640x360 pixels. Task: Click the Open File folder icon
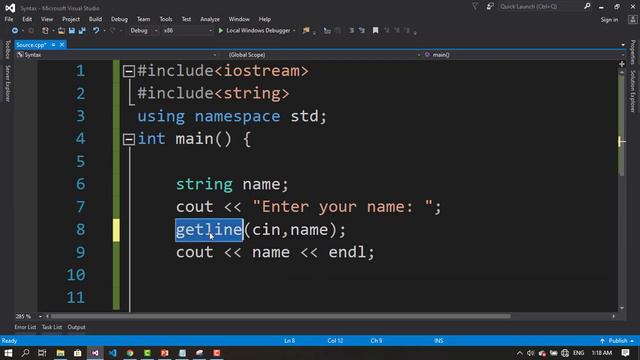coord(61,31)
